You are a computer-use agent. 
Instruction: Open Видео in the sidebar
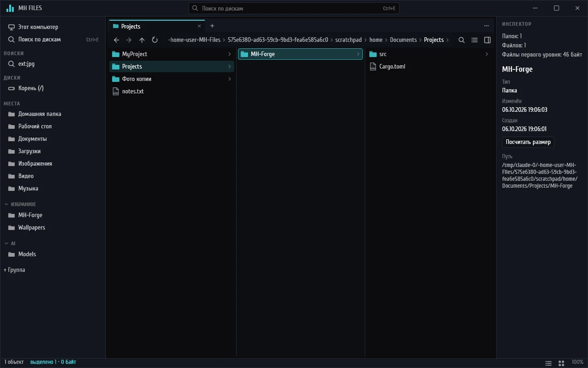53,176
